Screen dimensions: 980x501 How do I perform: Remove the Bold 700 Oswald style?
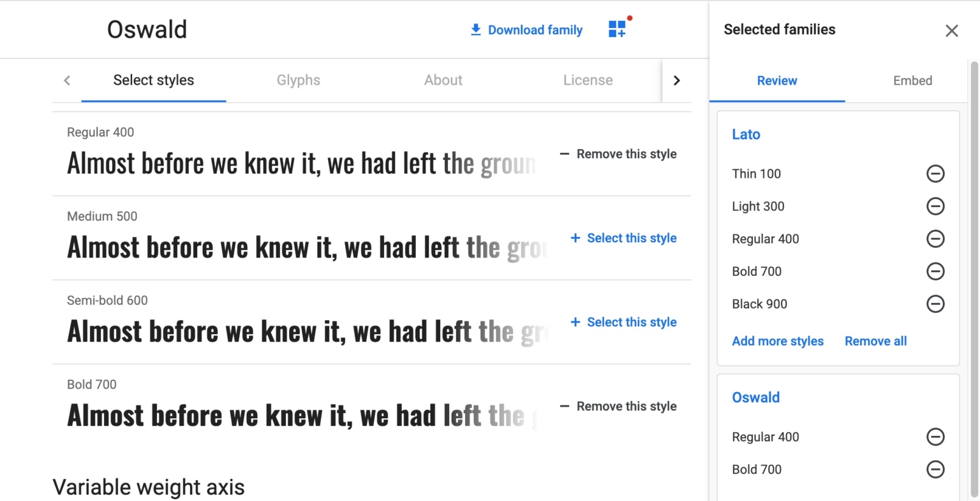coord(617,406)
